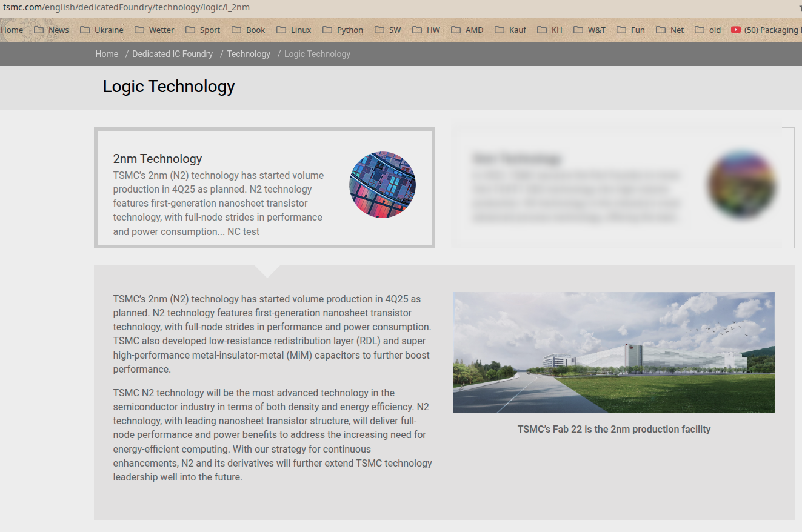This screenshot has height=532, width=802.
Task: Open the AMD bookmark folder
Action: click(467, 30)
